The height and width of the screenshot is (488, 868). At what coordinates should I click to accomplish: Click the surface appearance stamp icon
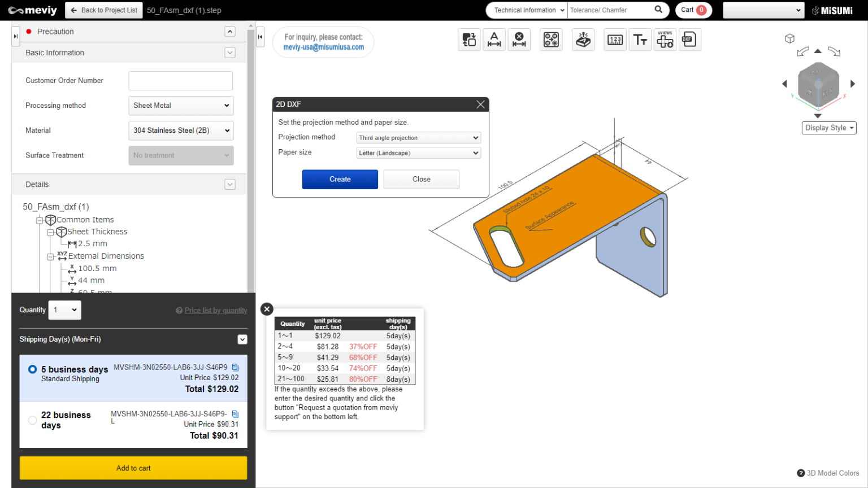coord(583,40)
